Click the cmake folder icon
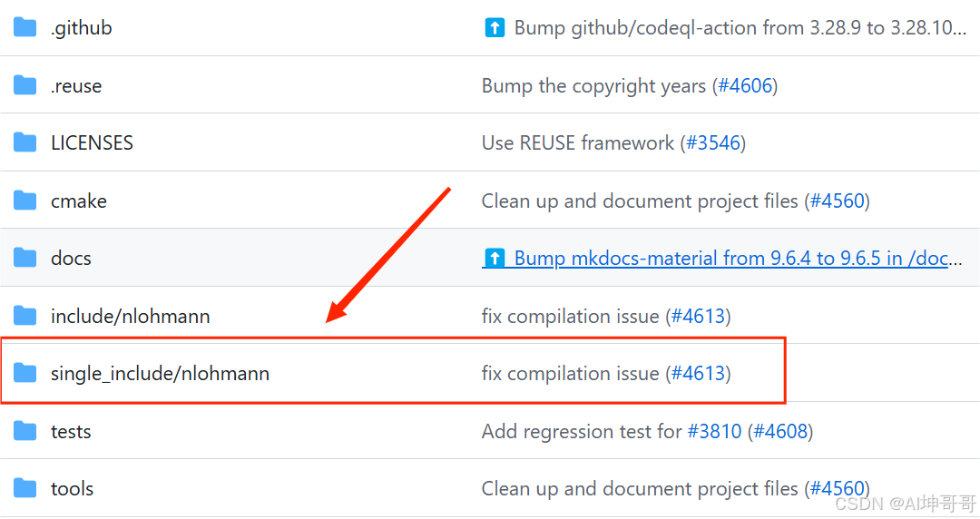 pos(25,201)
